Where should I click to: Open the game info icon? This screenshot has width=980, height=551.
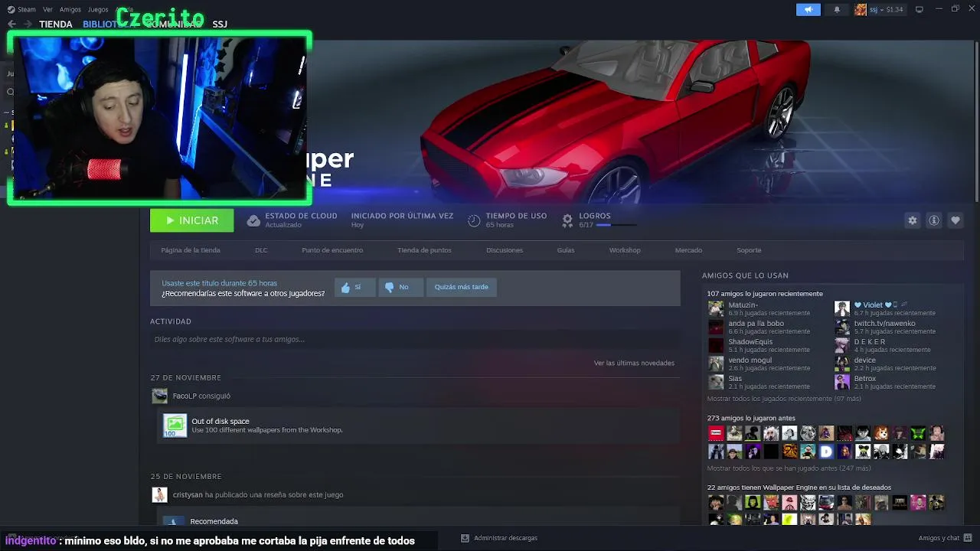pos(933,220)
